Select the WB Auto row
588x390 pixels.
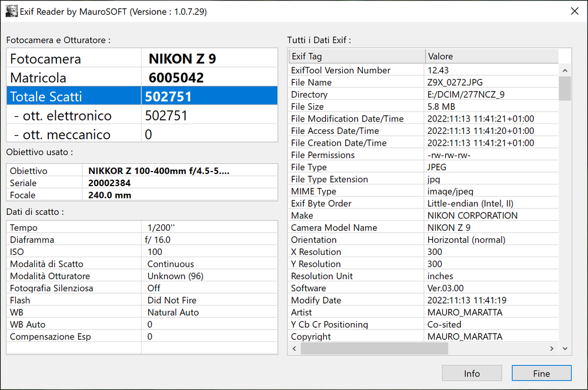tap(142, 324)
